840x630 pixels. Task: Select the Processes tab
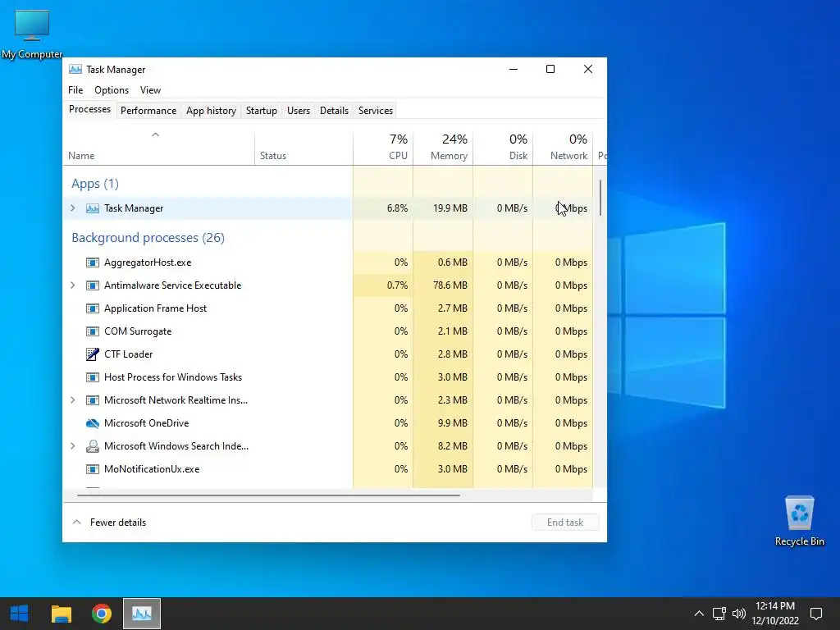pyautogui.click(x=89, y=109)
